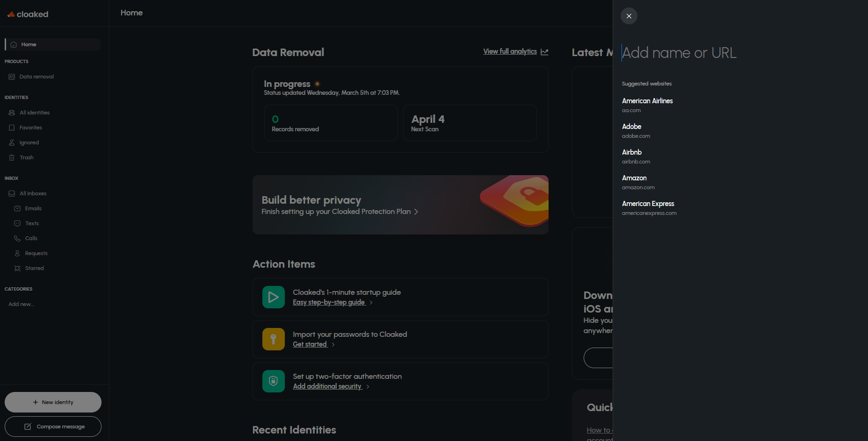Click the Ignored person icon

point(12,142)
